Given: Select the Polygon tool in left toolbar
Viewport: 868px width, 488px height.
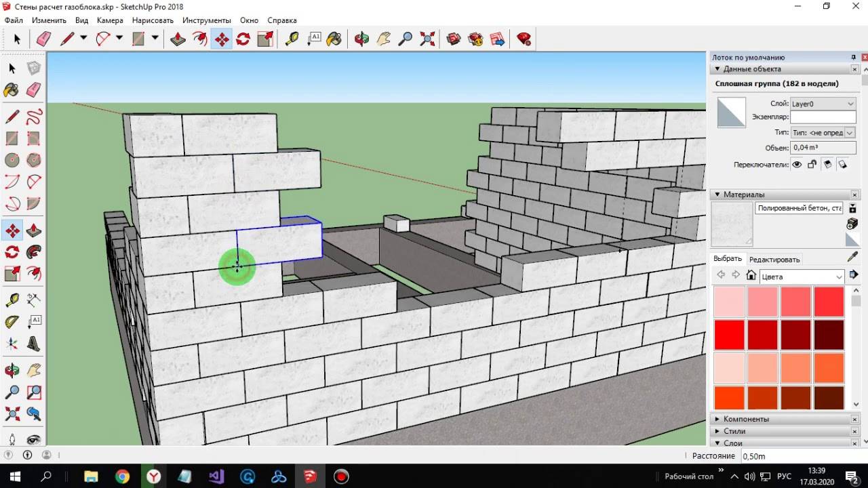Looking at the screenshot, I should 33,161.
